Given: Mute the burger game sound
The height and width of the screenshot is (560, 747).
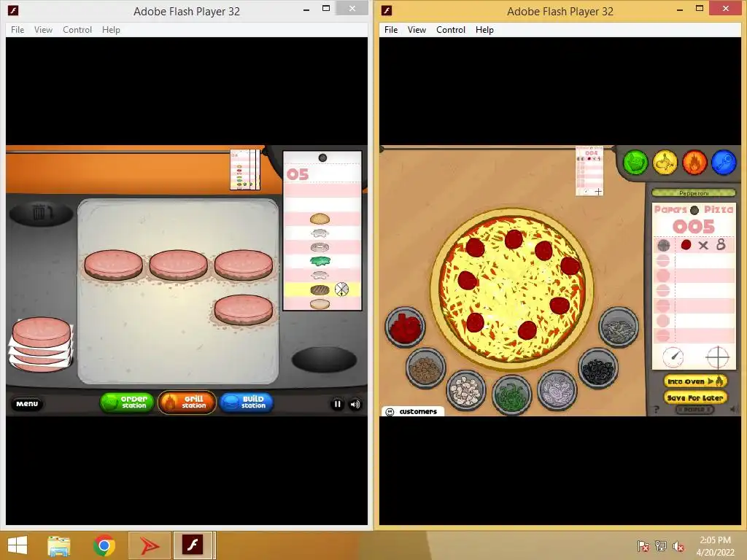Looking at the screenshot, I should point(355,404).
